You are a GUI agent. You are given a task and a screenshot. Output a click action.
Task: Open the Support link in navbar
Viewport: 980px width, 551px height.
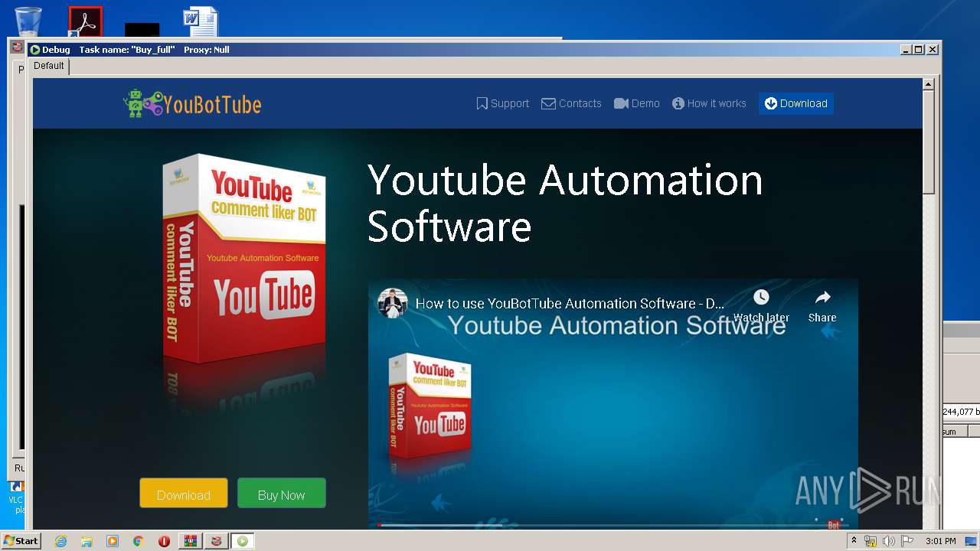pyautogui.click(x=502, y=103)
